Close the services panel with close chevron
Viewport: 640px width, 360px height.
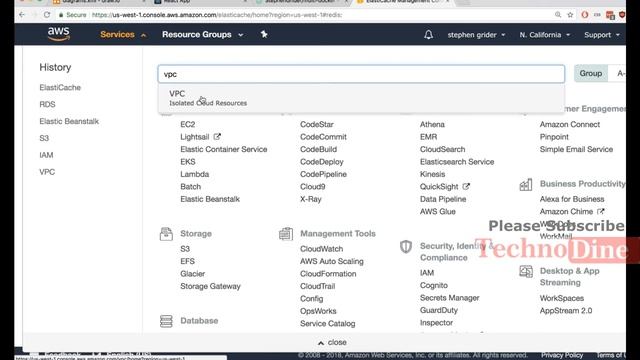coord(332,342)
